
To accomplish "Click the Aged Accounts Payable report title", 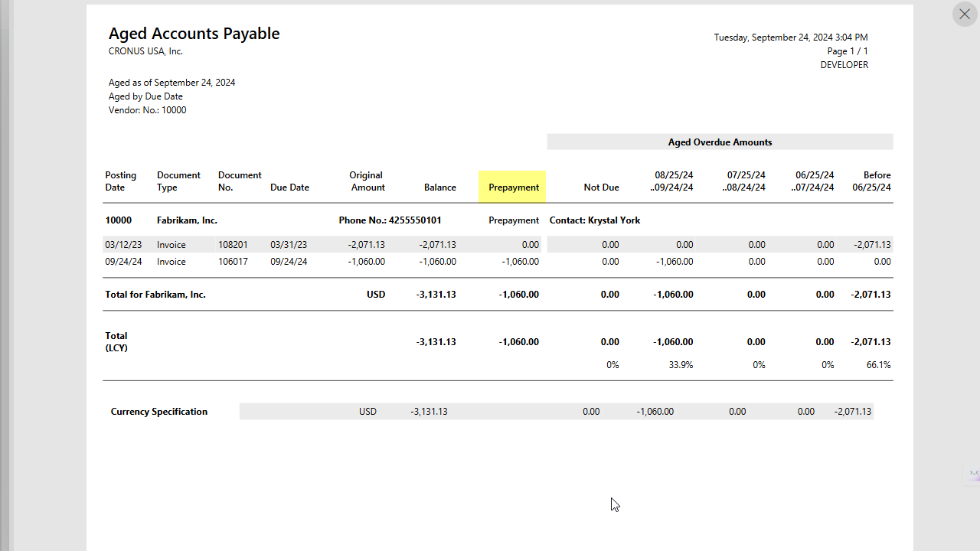I will coord(194,33).
